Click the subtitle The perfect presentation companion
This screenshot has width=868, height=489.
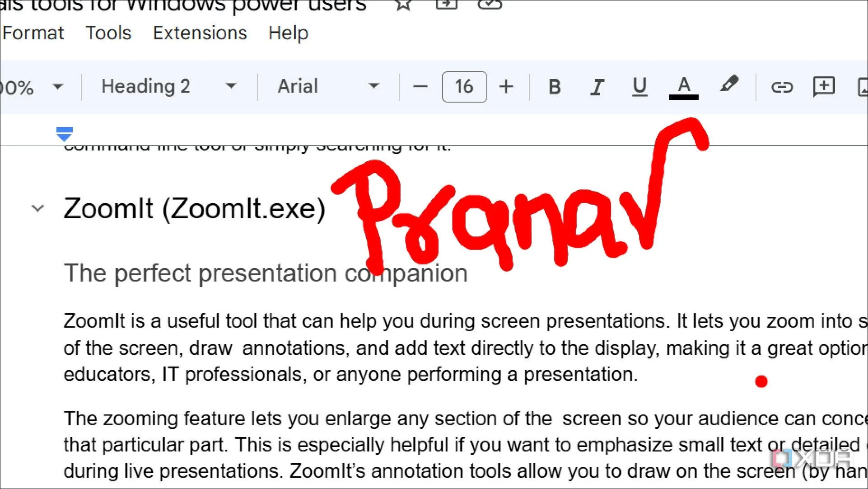(x=266, y=273)
